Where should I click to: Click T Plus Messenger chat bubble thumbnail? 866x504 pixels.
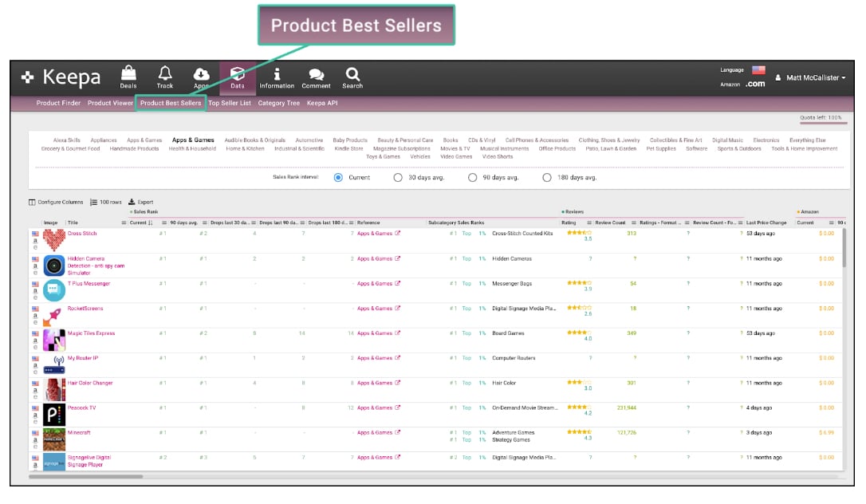tap(54, 291)
